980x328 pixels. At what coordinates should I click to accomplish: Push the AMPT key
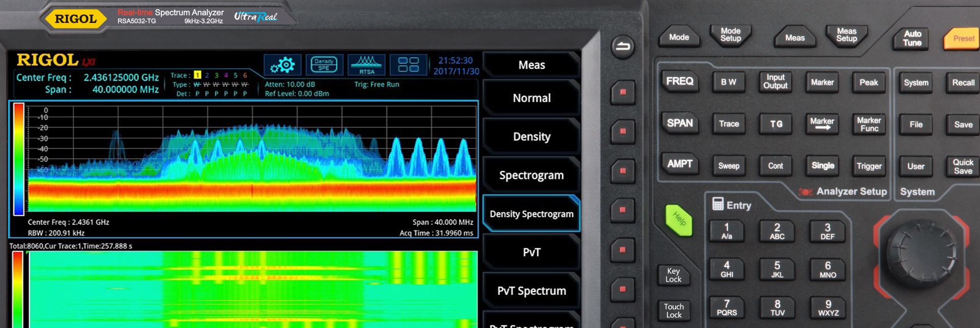coord(680,164)
